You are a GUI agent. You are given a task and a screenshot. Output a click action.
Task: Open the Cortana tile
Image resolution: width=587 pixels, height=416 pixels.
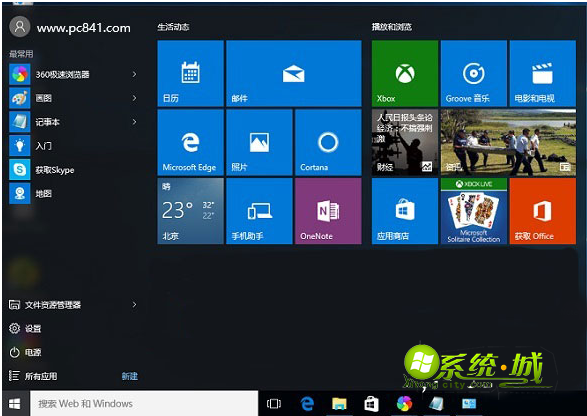pos(328,142)
